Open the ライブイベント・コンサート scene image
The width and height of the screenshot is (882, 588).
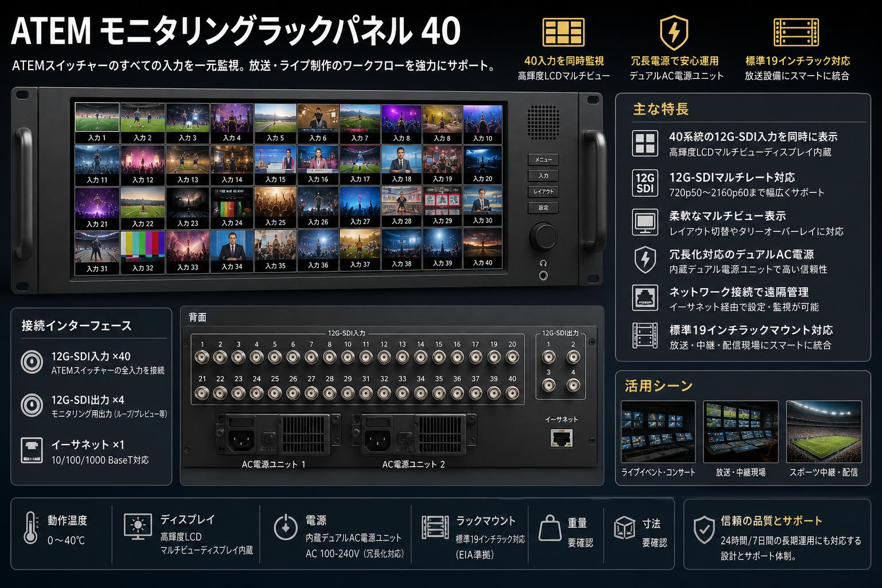(x=658, y=431)
